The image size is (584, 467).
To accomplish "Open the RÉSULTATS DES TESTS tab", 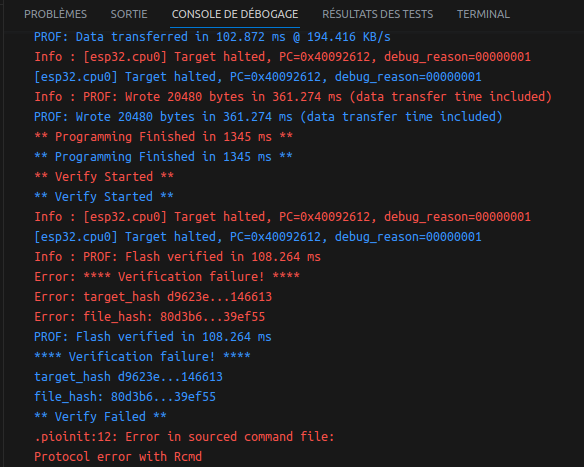I will pos(377,14).
